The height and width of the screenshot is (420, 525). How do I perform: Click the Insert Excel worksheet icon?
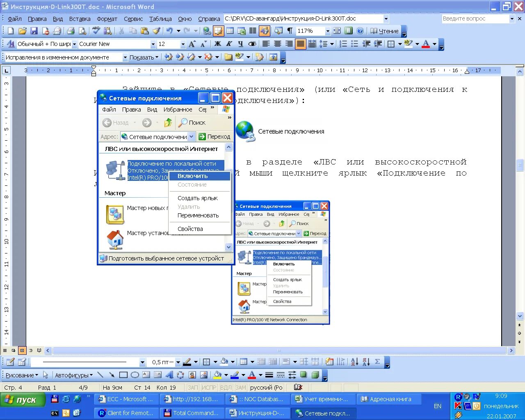(242, 31)
